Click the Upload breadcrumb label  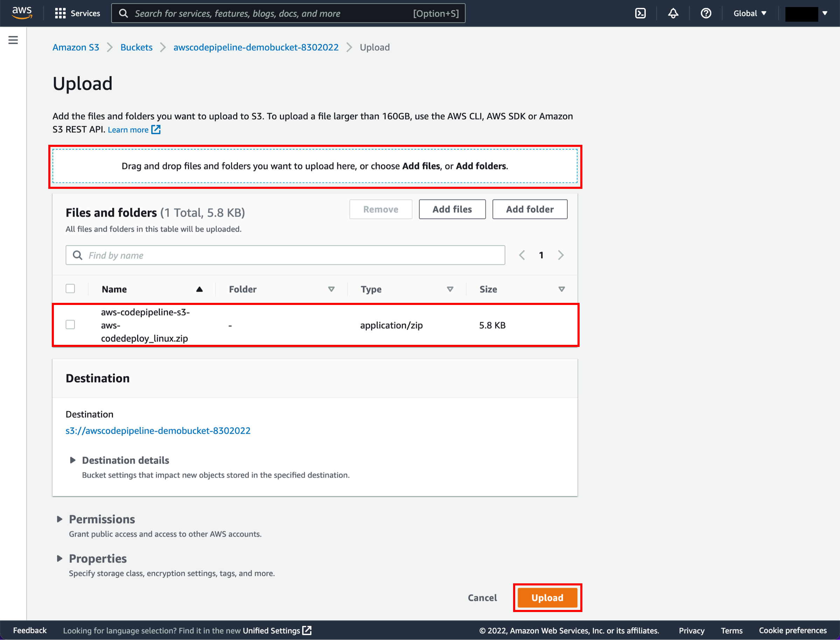click(374, 47)
